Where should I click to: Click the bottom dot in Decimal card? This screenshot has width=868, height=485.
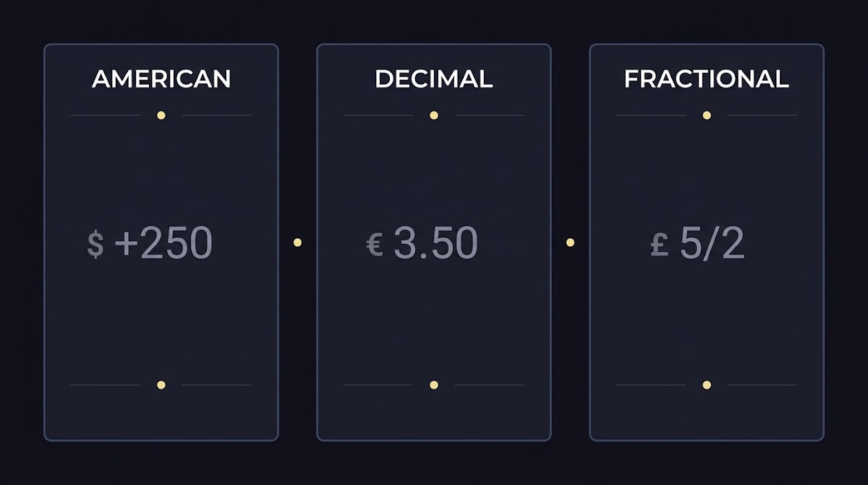(x=434, y=385)
